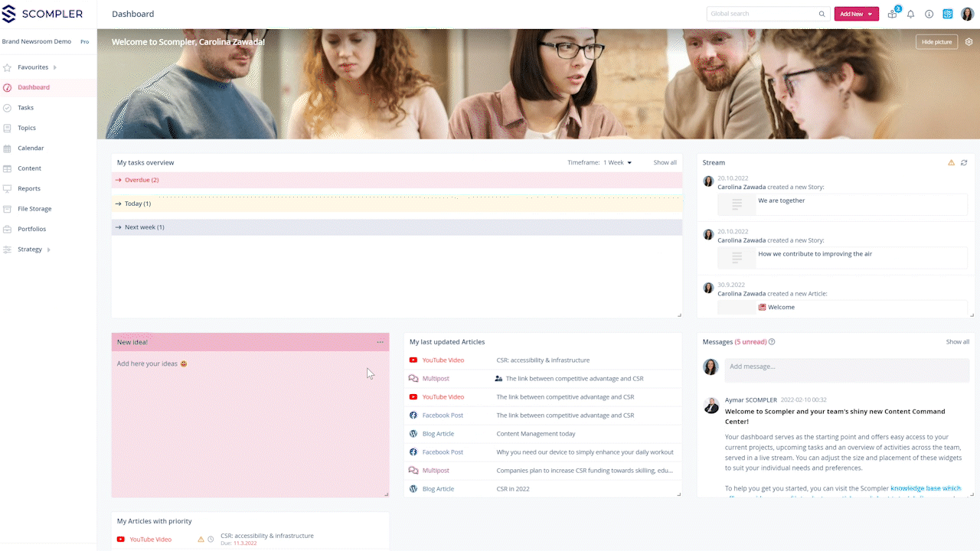Open the knowledge base book icon with badge
The width and height of the screenshot is (980, 551).
point(893,14)
